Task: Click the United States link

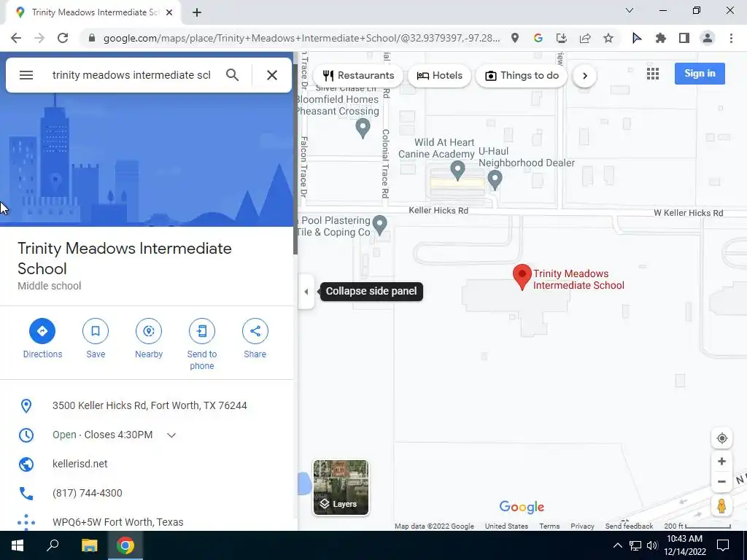Action: click(x=506, y=526)
